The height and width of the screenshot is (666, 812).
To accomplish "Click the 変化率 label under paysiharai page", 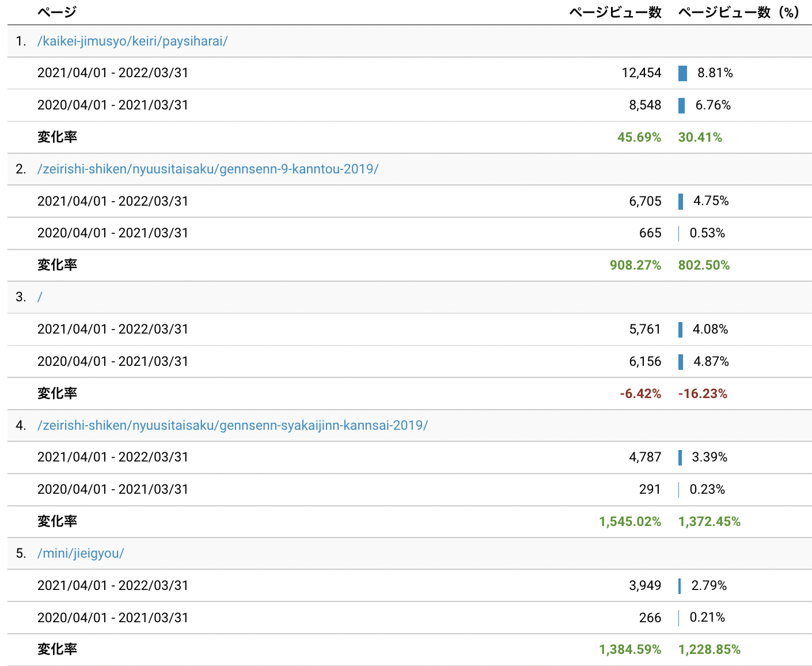I will click(57, 138).
